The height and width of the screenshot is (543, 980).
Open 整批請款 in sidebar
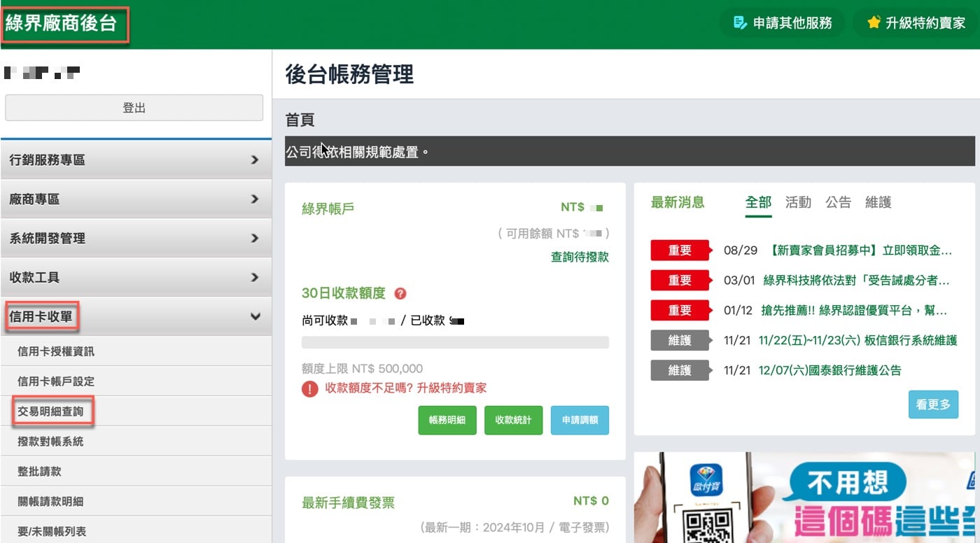coord(136,472)
